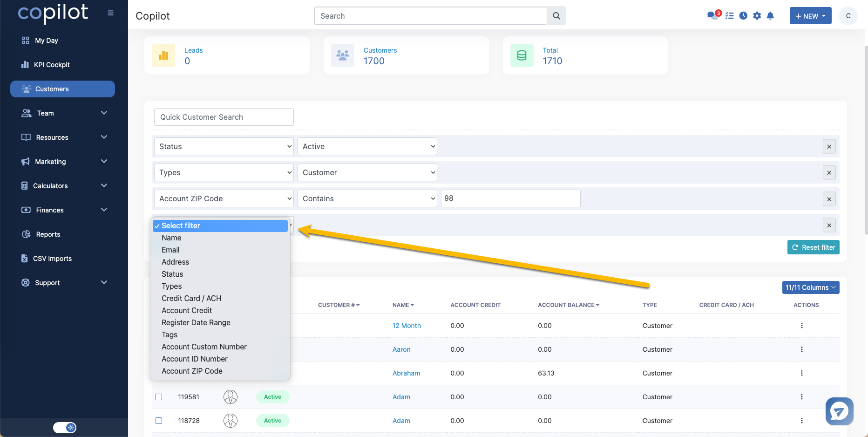Viewport: 868px width, 437px height.
Task: Open the Contains operator dropdown
Action: 367,198
